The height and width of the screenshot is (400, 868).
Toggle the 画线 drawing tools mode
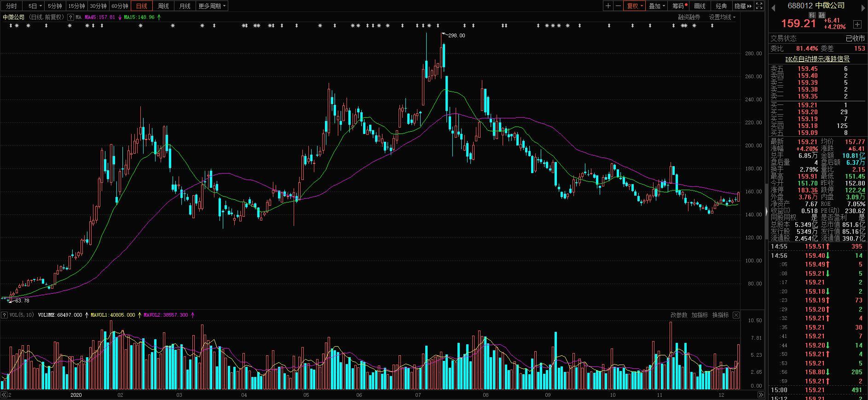[x=700, y=6]
